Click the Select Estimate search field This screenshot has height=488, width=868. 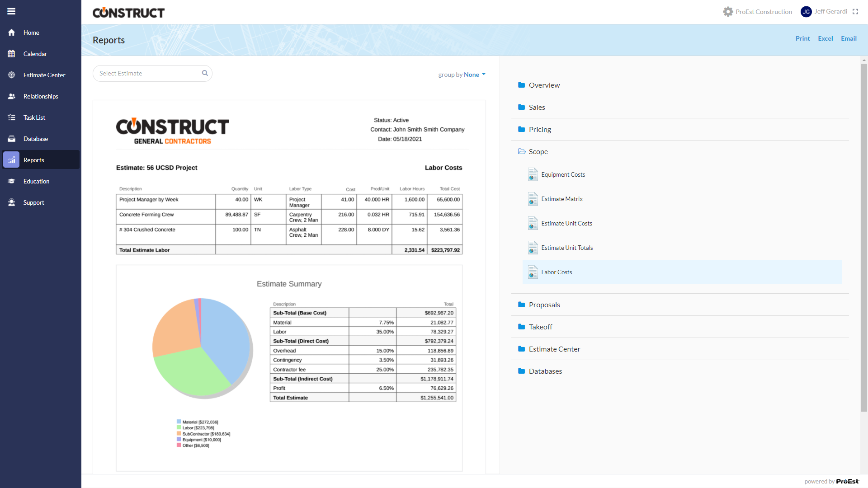(x=153, y=73)
